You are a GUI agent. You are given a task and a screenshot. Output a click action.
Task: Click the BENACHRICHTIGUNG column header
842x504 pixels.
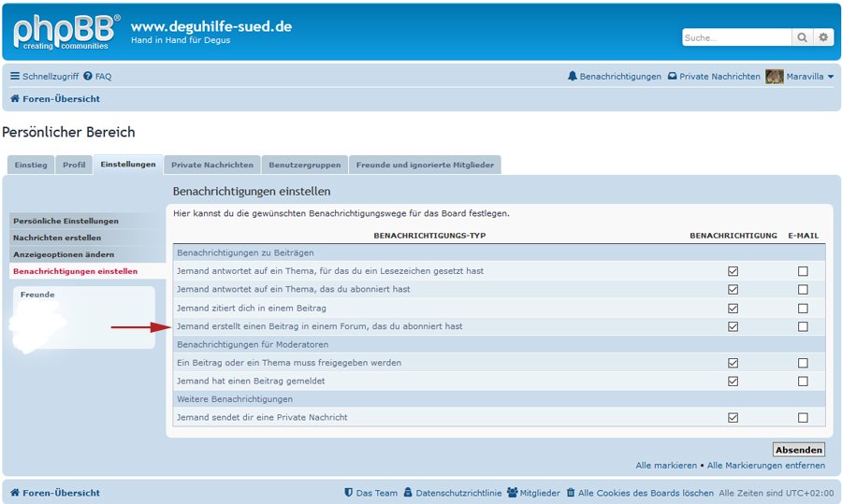coord(733,235)
